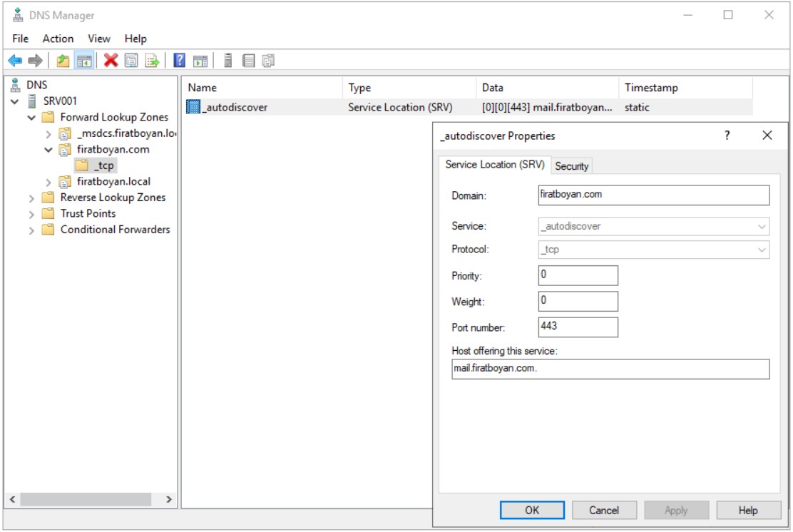Toggle Show/Hide Console Tree toolbar icon

point(84,61)
